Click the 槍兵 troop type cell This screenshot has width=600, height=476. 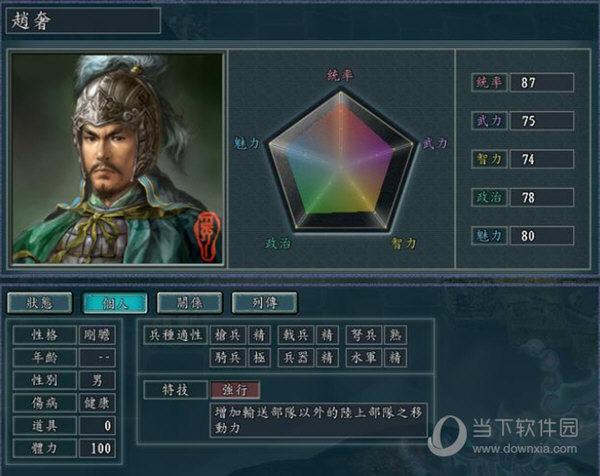coord(228,335)
